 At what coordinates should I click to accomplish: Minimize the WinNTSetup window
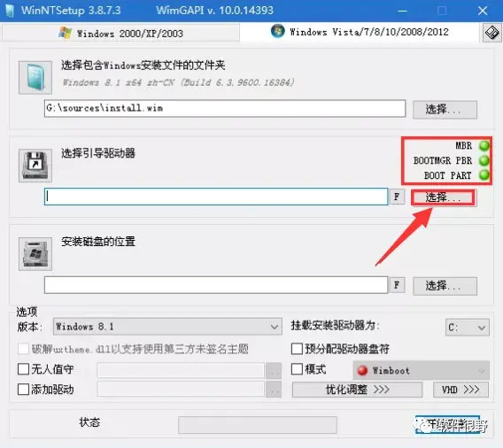[402, 11]
